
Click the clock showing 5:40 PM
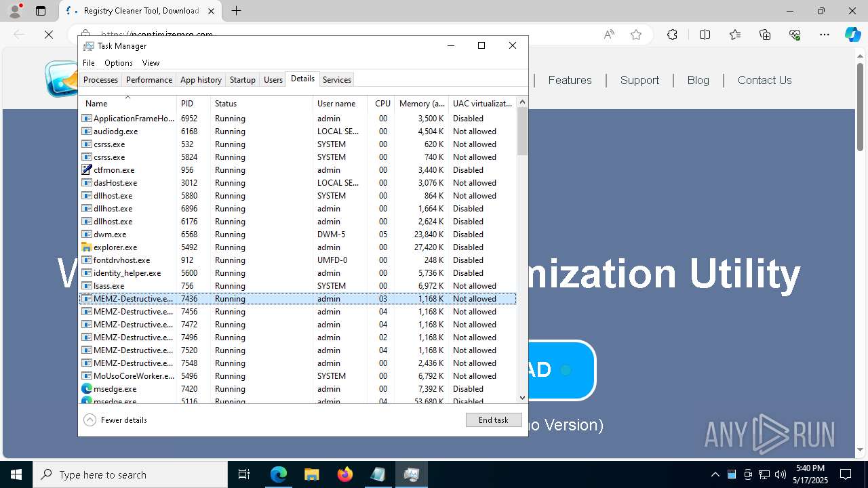click(810, 468)
